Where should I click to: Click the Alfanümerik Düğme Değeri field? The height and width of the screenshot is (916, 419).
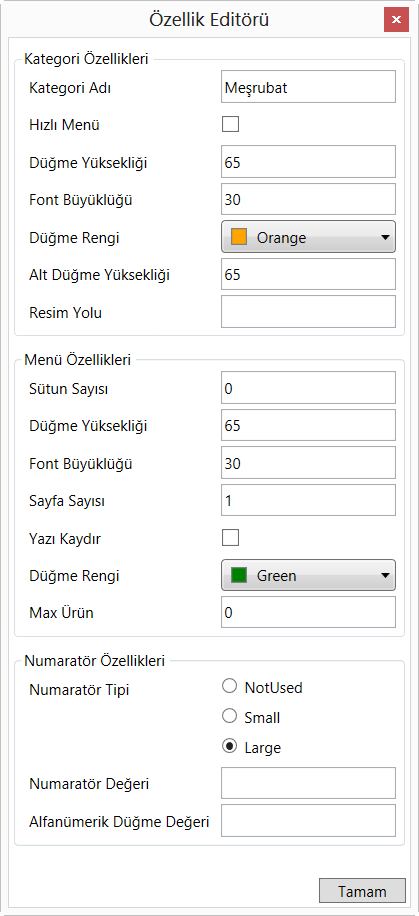(308, 820)
